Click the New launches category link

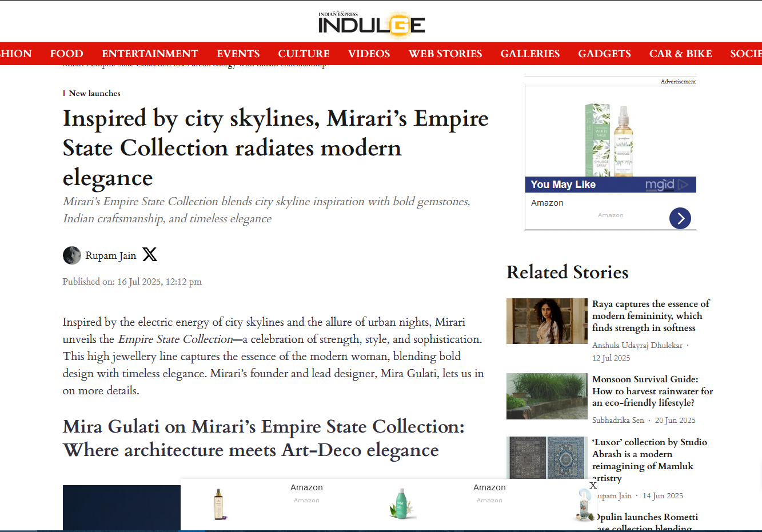click(95, 93)
